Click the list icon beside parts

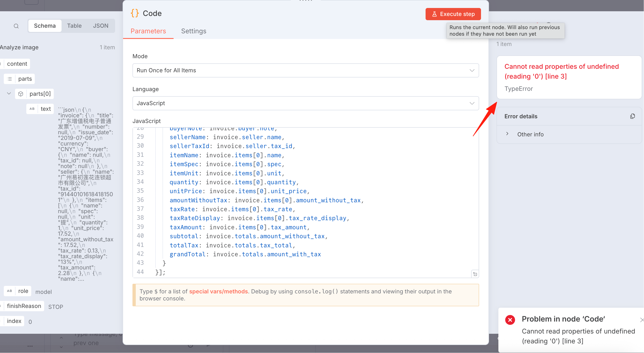9,79
